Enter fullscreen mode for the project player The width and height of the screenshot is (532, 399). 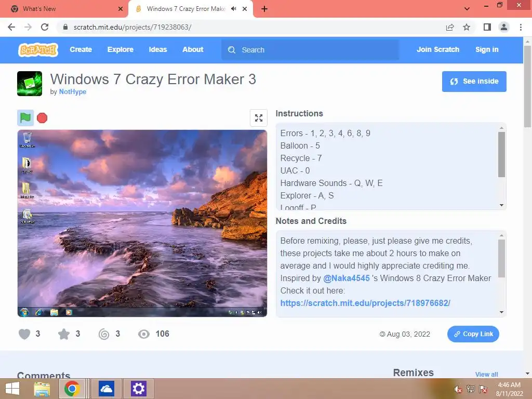tap(259, 118)
